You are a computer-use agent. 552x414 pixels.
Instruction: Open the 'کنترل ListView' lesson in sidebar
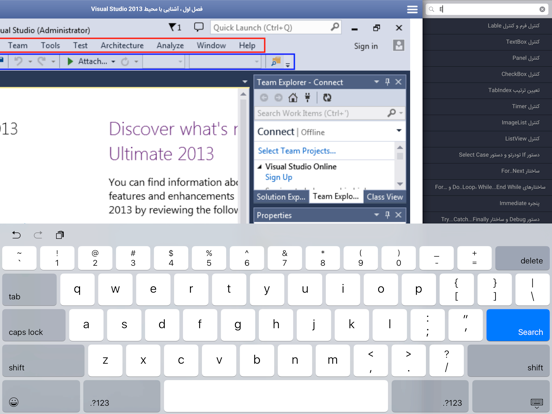coord(488,139)
